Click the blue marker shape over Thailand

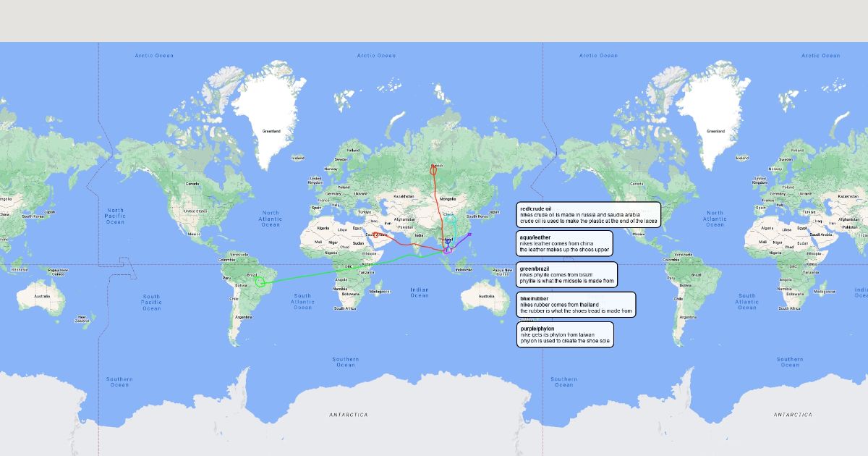click(448, 241)
